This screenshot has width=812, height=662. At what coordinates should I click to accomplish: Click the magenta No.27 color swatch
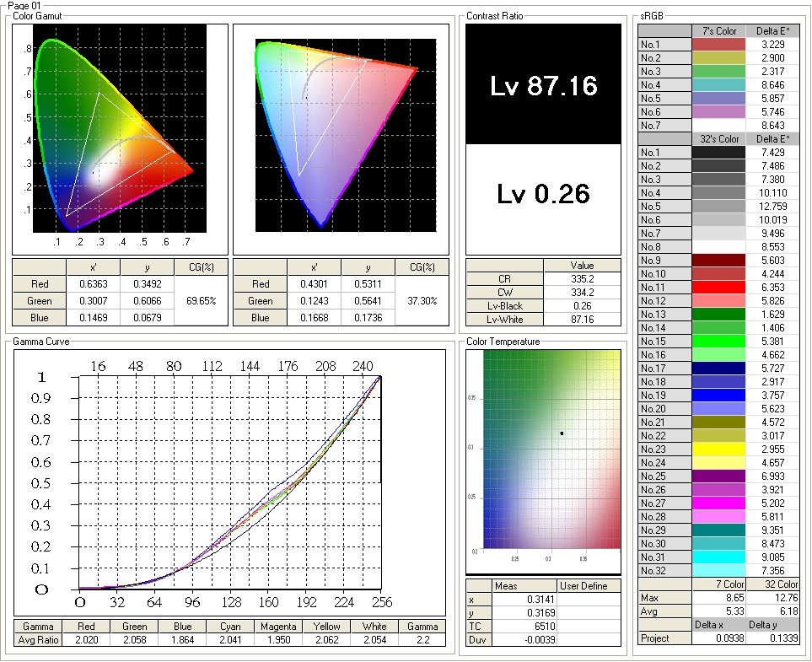[x=718, y=503]
